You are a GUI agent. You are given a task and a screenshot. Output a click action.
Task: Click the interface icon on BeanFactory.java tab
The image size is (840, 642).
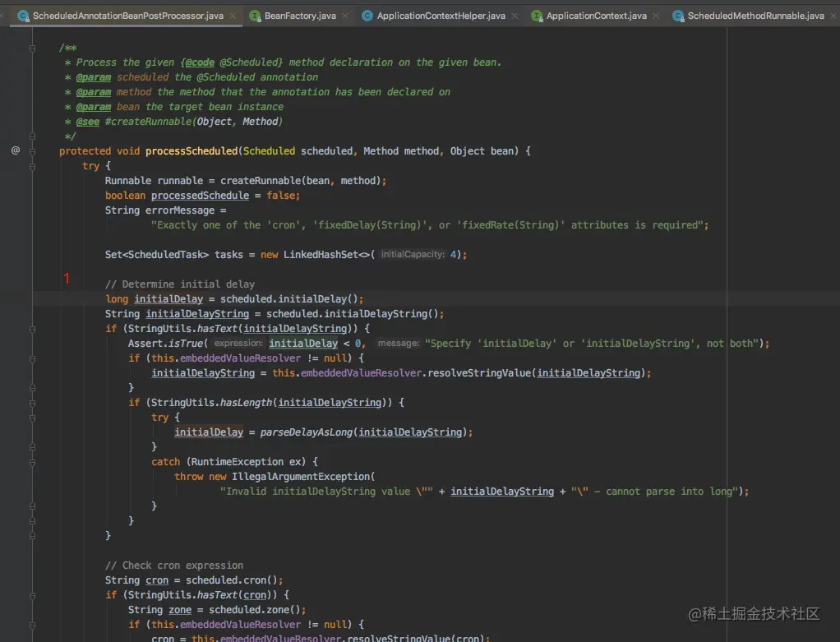pos(256,16)
